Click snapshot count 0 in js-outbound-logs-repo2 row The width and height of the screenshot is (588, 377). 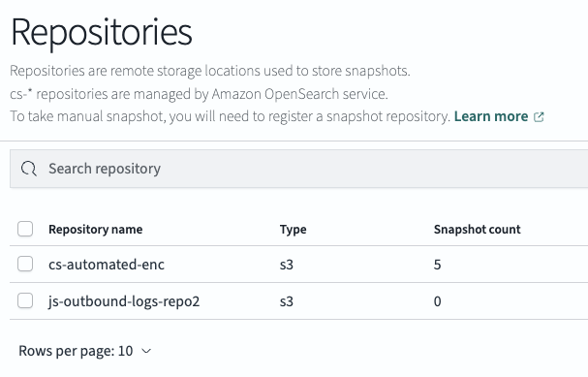pyautogui.click(x=437, y=301)
